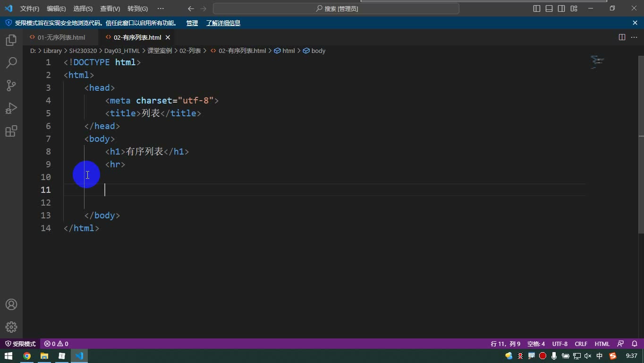Open the editor More Actions ellipsis menu

pos(634,37)
